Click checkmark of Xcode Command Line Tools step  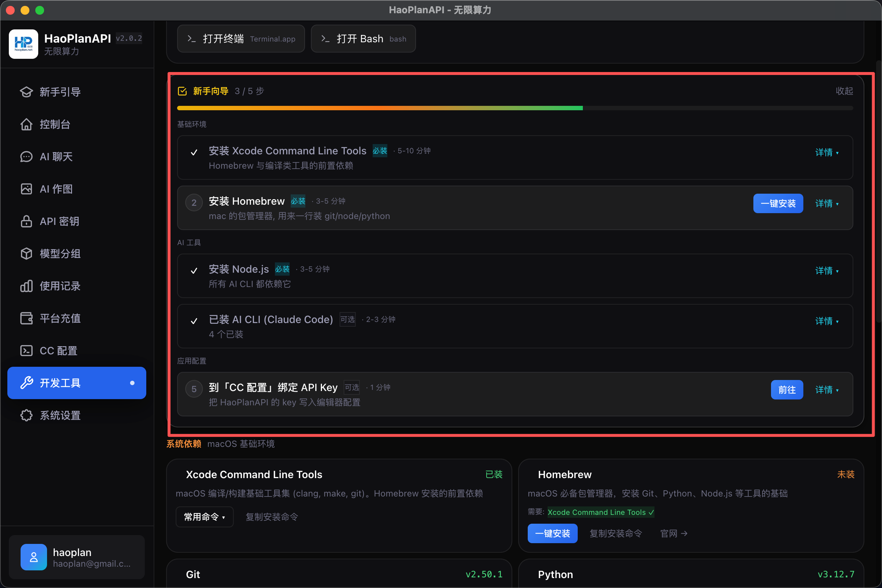click(194, 153)
